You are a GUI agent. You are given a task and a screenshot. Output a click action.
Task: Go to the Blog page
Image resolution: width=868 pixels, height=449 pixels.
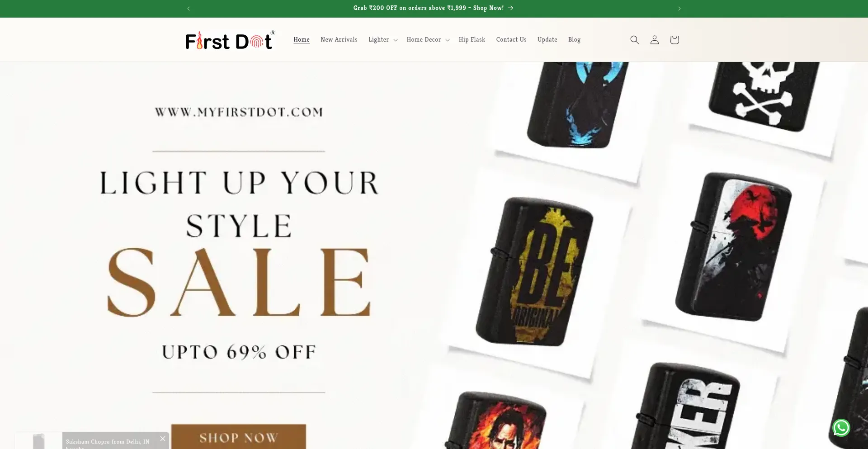574,40
